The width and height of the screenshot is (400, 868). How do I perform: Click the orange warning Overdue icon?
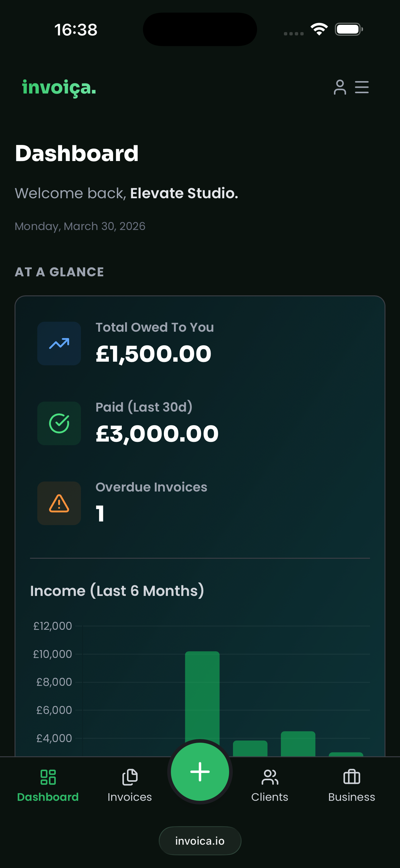pos(59,503)
